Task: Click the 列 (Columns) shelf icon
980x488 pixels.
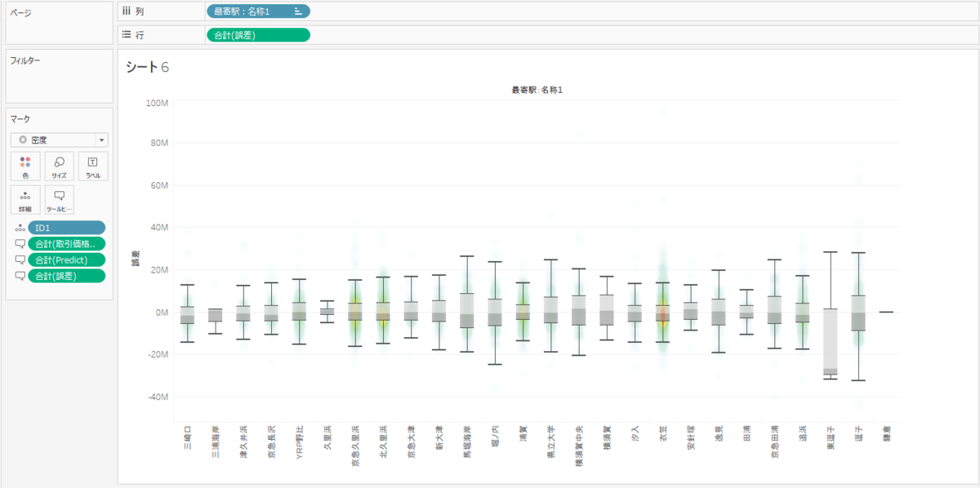Action: [x=126, y=11]
